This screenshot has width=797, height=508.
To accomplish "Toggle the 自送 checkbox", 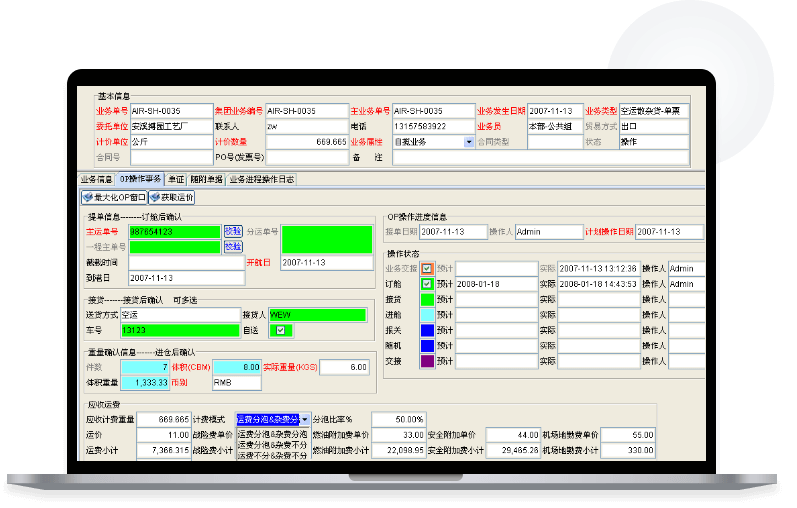I will tap(280, 330).
